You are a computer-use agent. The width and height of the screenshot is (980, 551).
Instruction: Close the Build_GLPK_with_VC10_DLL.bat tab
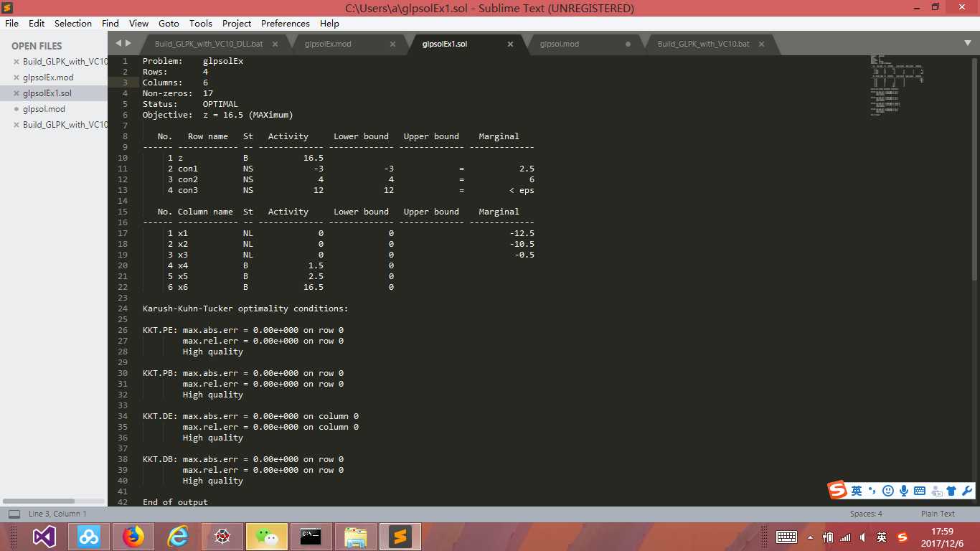click(x=275, y=44)
